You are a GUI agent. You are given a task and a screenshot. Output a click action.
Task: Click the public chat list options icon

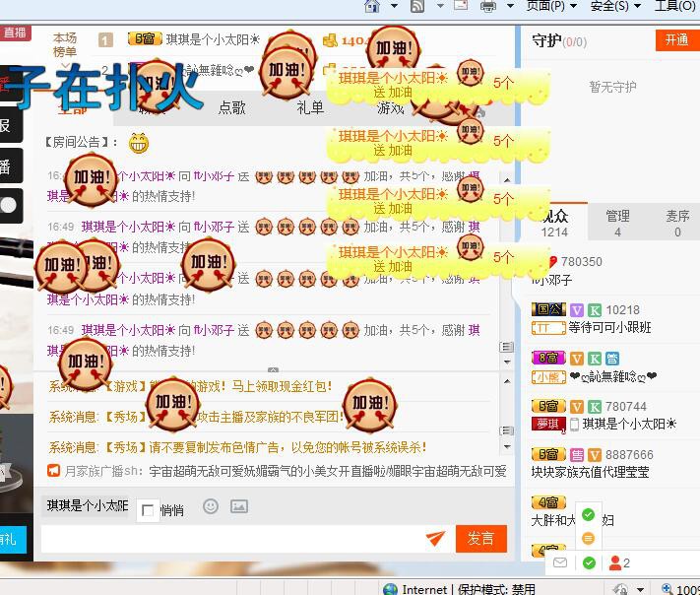[507, 347]
